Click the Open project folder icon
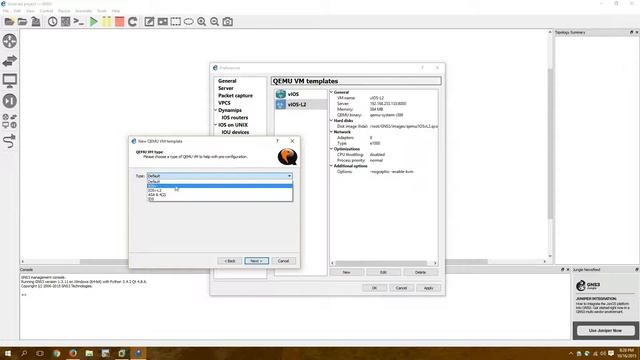The image size is (640, 360). pos(22,22)
